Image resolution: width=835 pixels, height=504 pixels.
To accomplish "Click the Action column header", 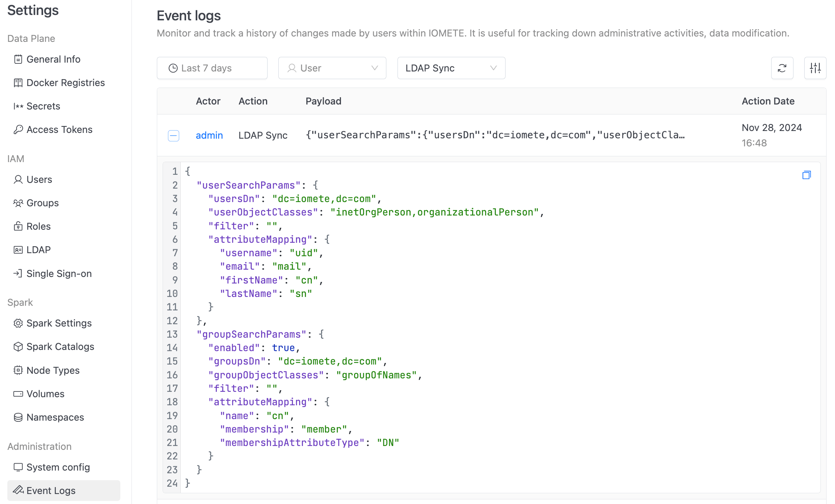I will (x=253, y=101).
